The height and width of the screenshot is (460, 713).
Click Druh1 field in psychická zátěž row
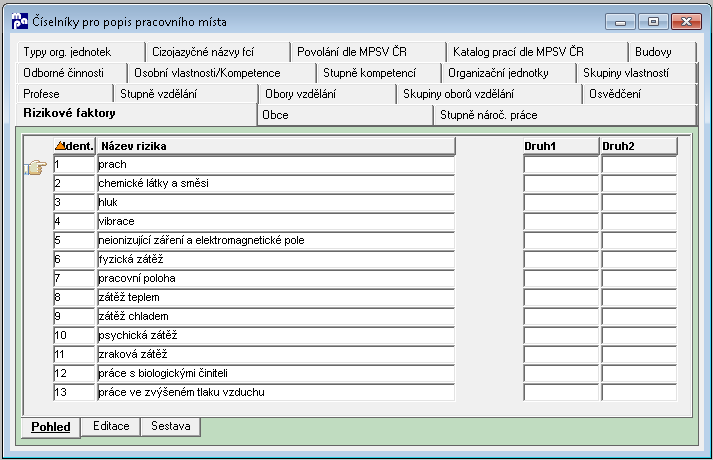click(x=561, y=335)
